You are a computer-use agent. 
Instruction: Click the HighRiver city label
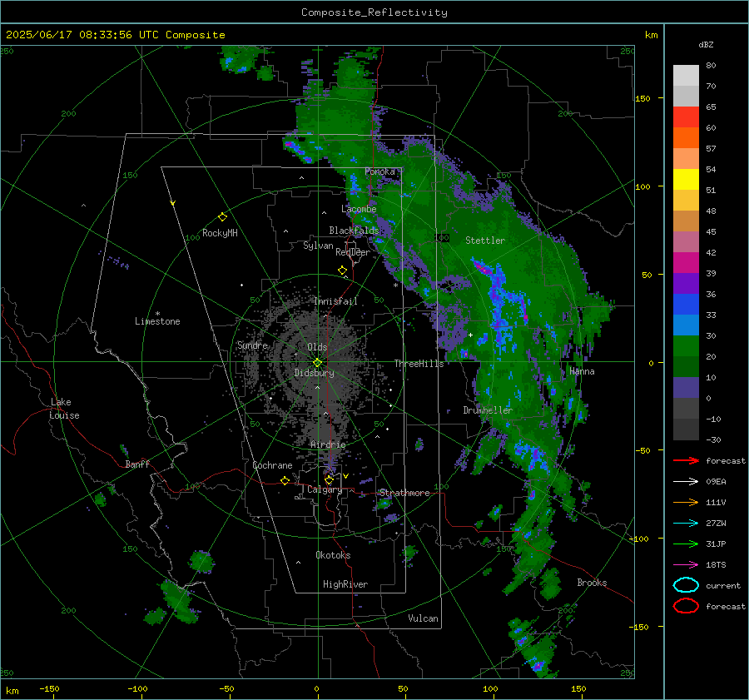coord(345,584)
